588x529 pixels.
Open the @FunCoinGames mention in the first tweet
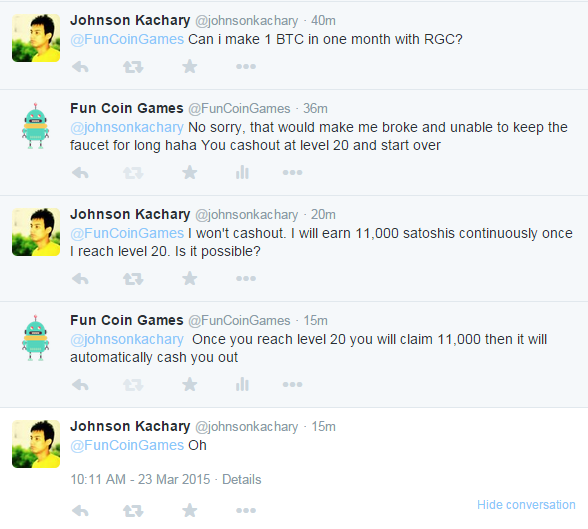127,39
